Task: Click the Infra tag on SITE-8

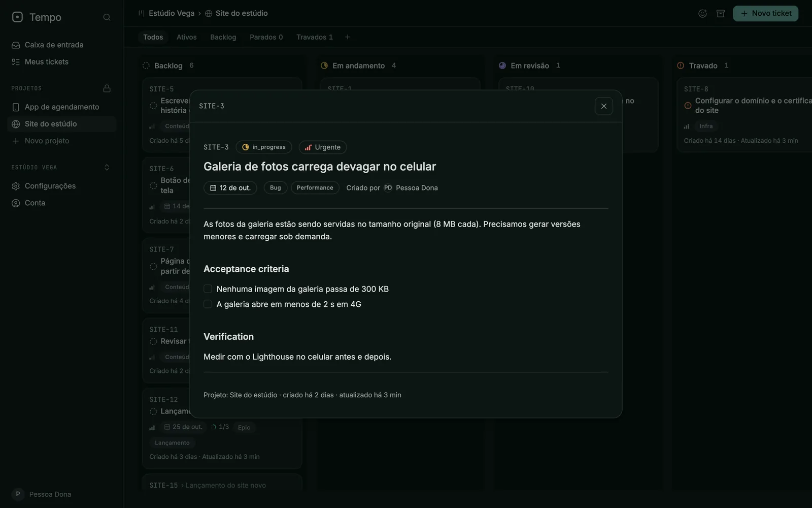Action: pos(706,126)
